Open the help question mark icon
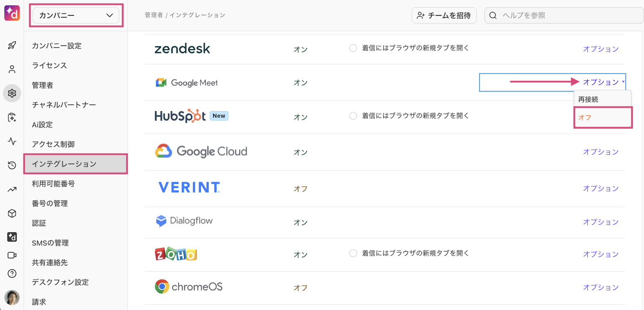644x310 pixels. click(x=12, y=273)
